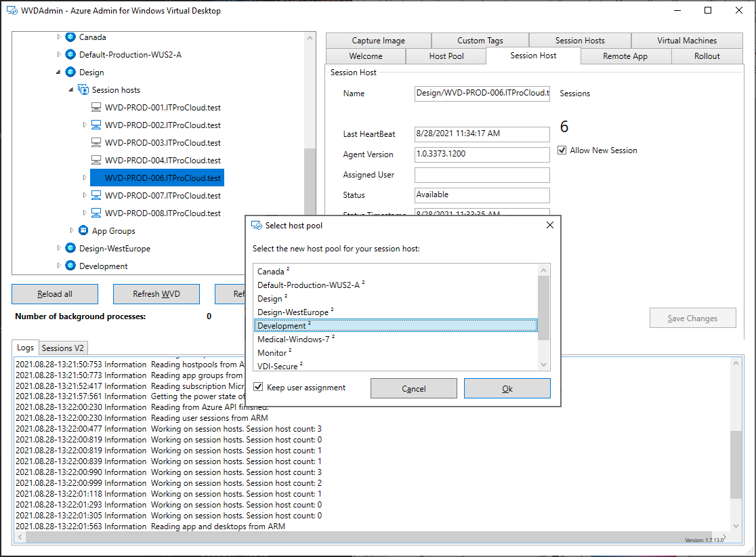Screen dimensions: 756x557
Task: Collapse the Design tree node
Action: [x=58, y=73]
